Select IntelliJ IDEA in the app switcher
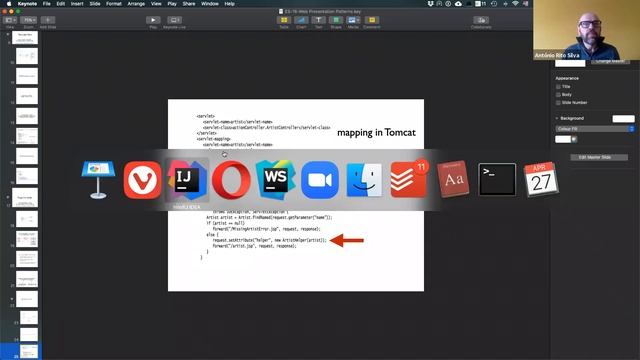 pyautogui.click(x=187, y=180)
